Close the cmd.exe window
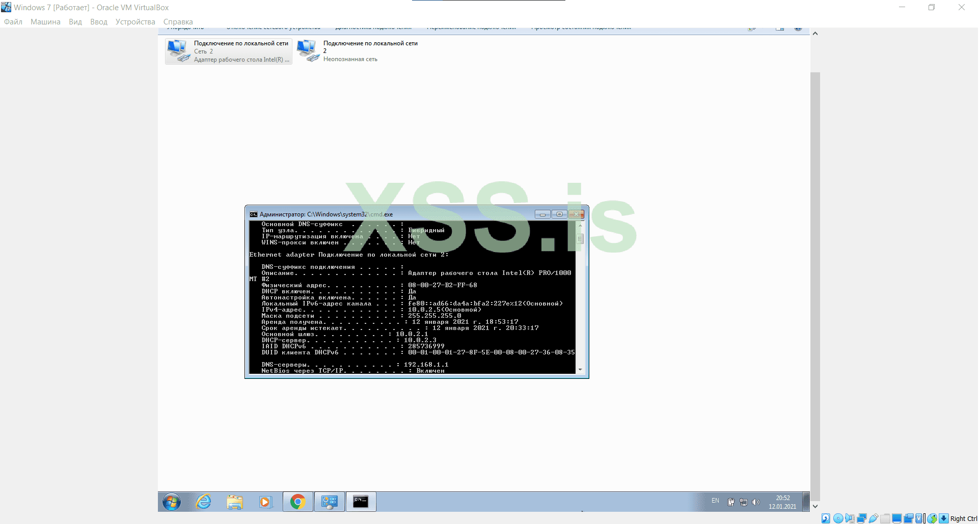Image resolution: width=980 pixels, height=524 pixels. [x=576, y=214]
